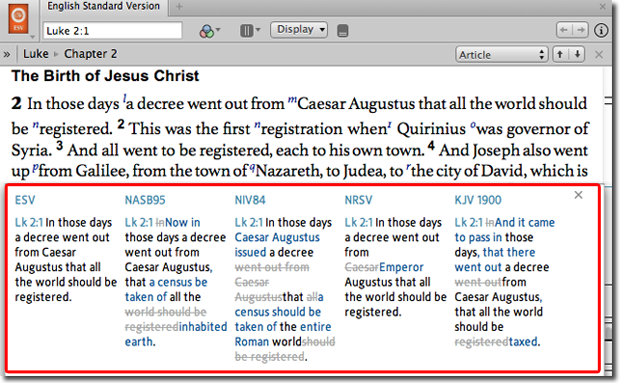Screen dimensions: 620x383
Task: Click 'Roman' in the NIV84 column
Action: (252, 342)
